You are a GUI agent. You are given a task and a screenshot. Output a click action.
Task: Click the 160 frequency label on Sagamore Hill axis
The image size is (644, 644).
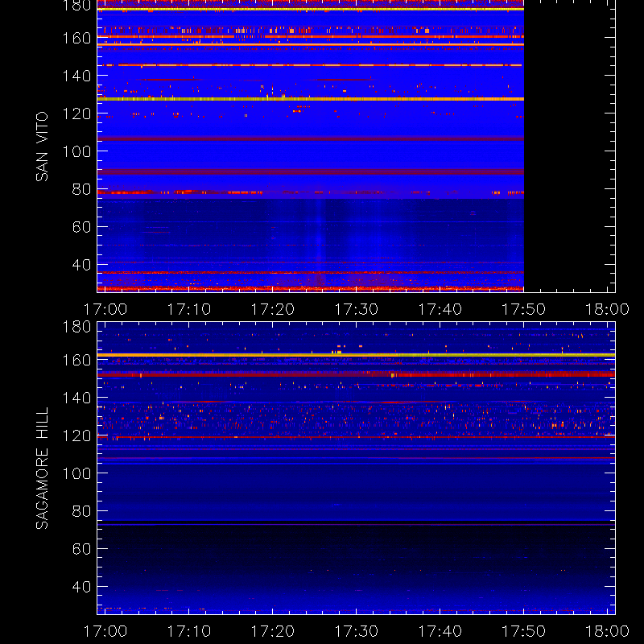[x=76, y=360]
